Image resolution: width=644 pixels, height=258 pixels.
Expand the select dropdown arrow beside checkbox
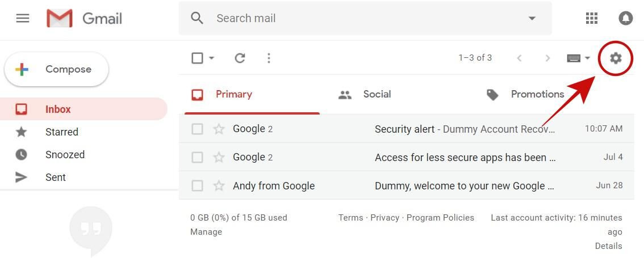[x=212, y=58]
